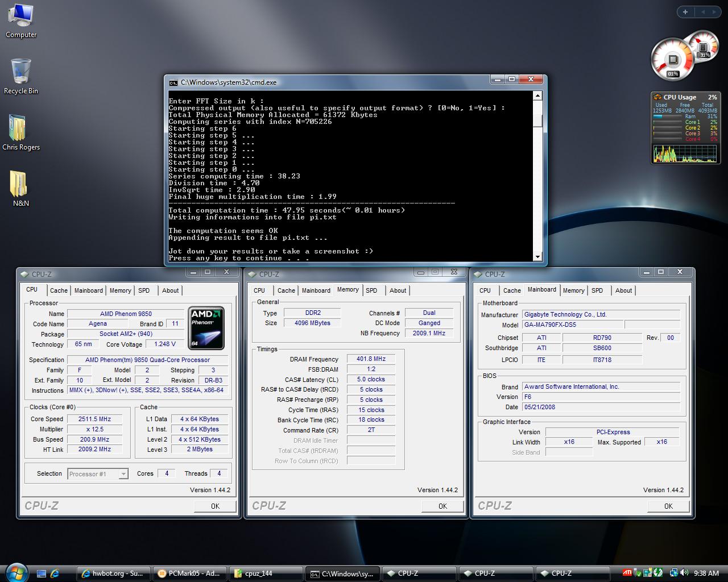This screenshot has height=582, width=728.
Task: Click the Ram usage bar in gadget
Action: (668, 117)
